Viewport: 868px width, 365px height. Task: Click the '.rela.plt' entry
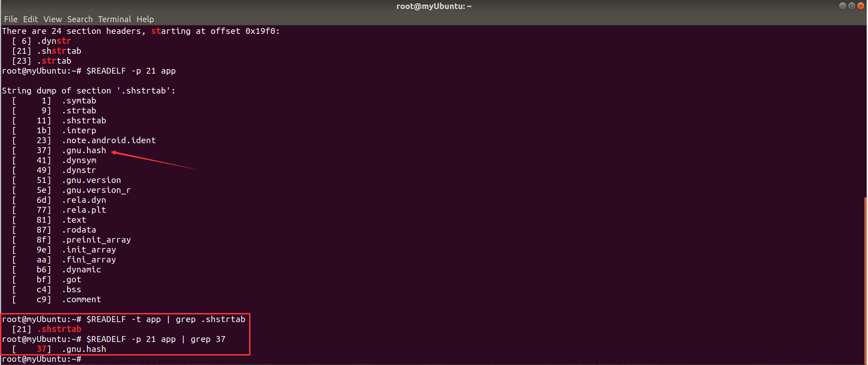coord(84,210)
